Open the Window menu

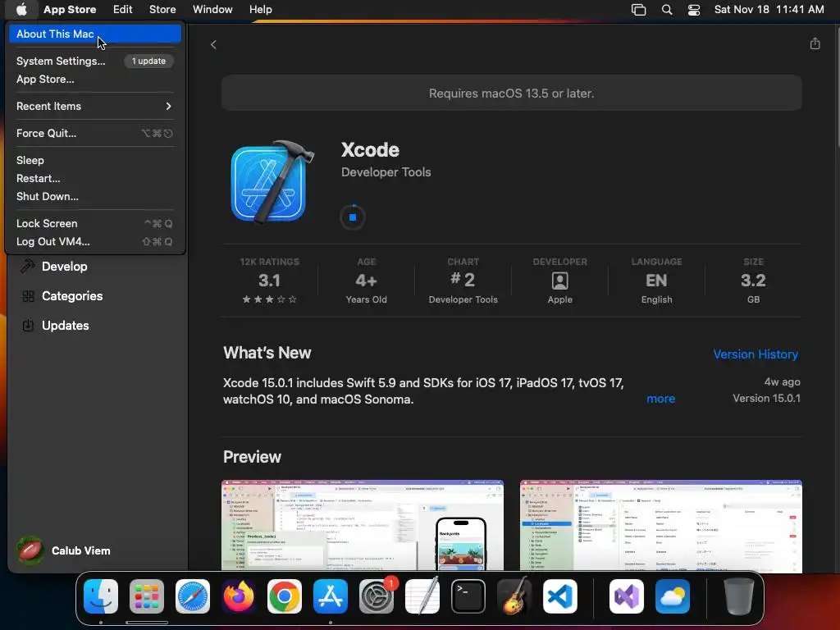tap(212, 9)
